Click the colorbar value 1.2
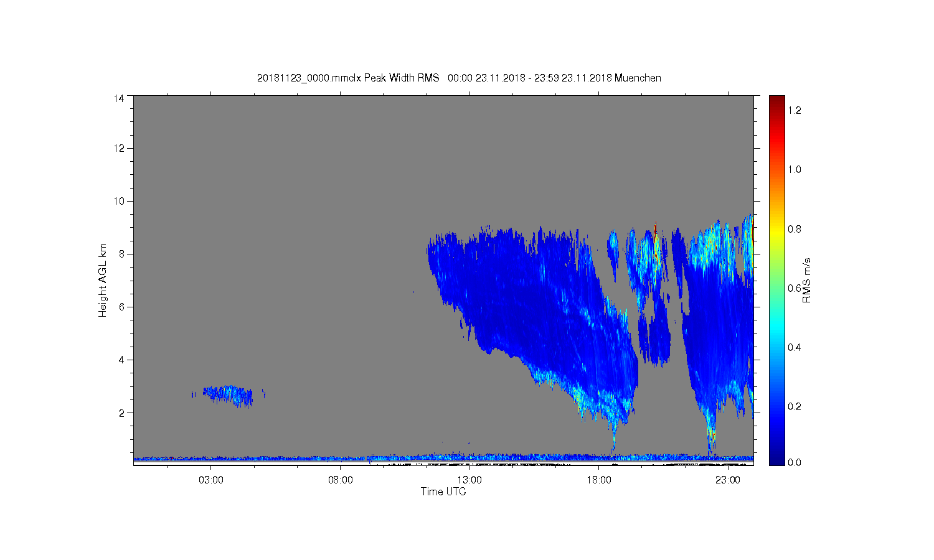 tap(795, 110)
